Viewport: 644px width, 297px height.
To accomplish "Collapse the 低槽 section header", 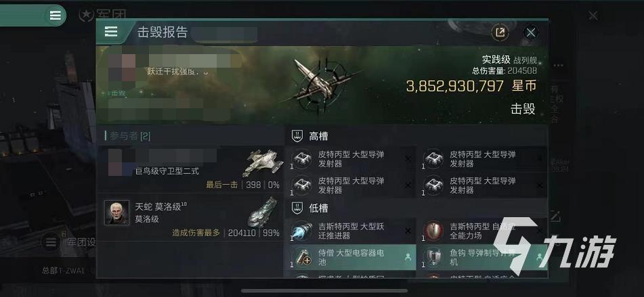I will (416, 208).
